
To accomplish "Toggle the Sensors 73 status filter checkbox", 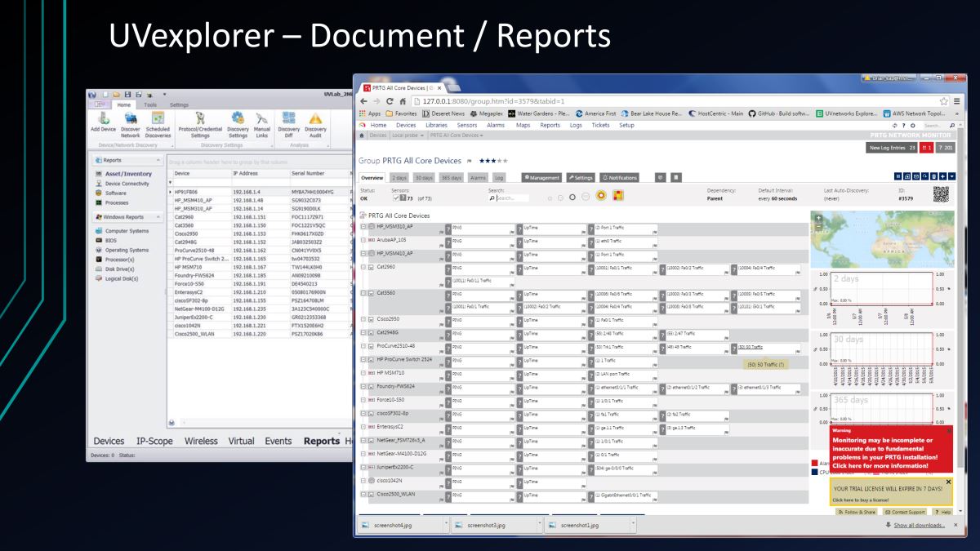I will (398, 198).
